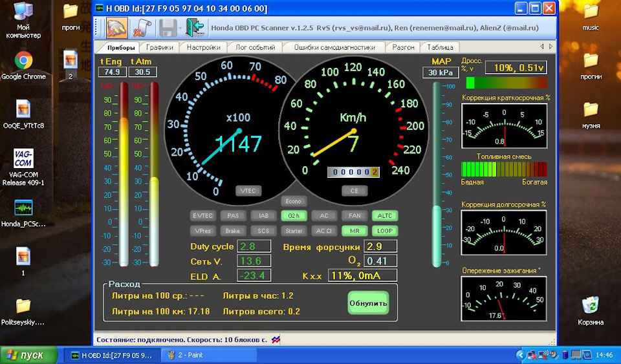
Task: Click the Brake indicator
Action: click(233, 231)
